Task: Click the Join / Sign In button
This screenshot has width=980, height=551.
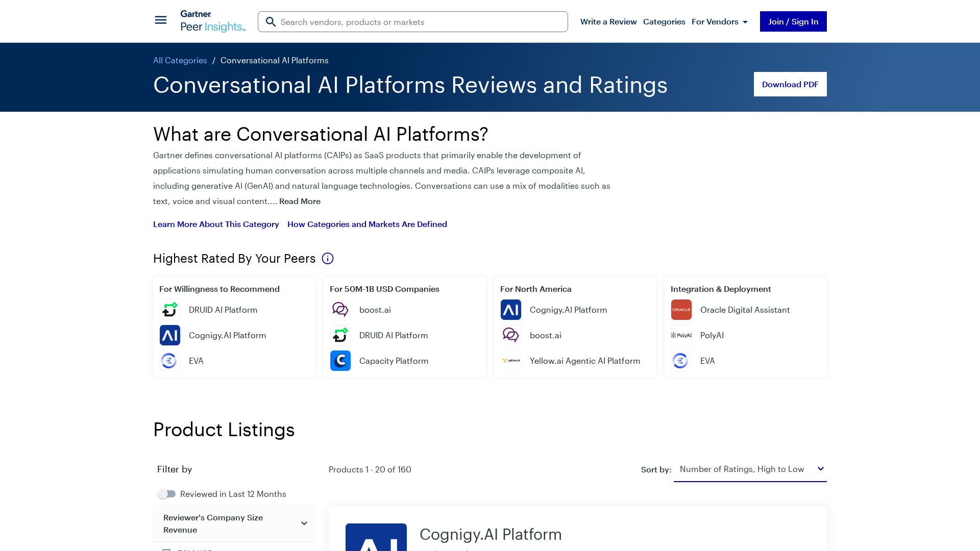Action: coord(793,21)
